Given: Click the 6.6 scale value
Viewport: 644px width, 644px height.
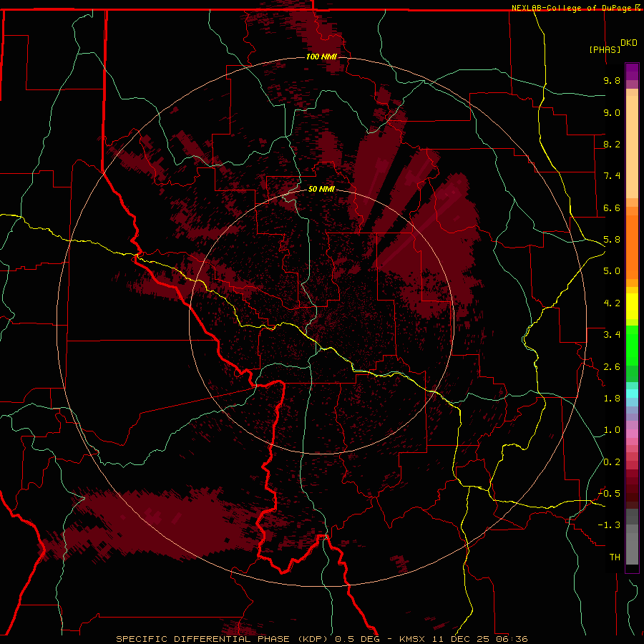Looking at the screenshot, I should [x=612, y=208].
